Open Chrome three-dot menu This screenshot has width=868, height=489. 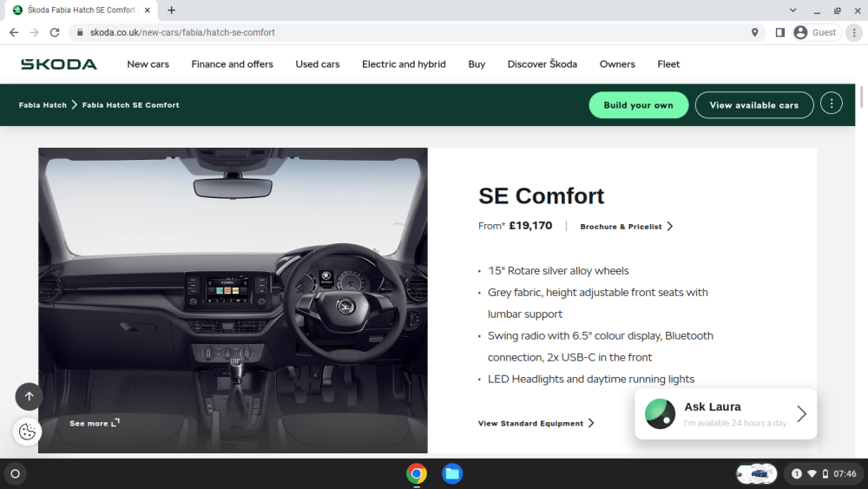tap(854, 33)
